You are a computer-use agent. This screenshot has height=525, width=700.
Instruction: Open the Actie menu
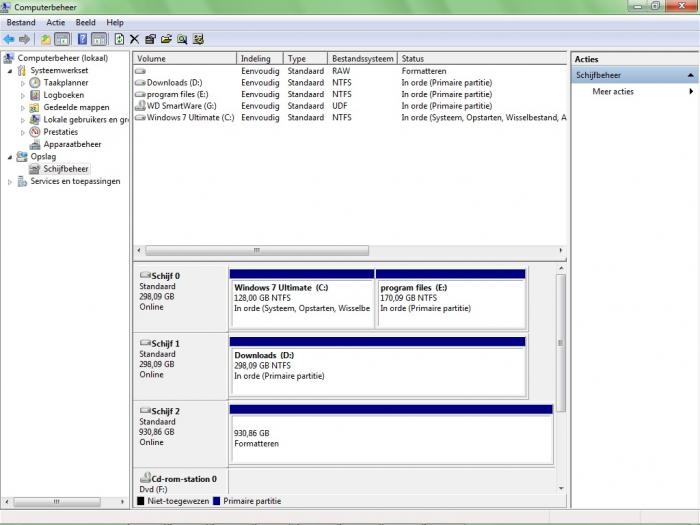pyautogui.click(x=55, y=22)
